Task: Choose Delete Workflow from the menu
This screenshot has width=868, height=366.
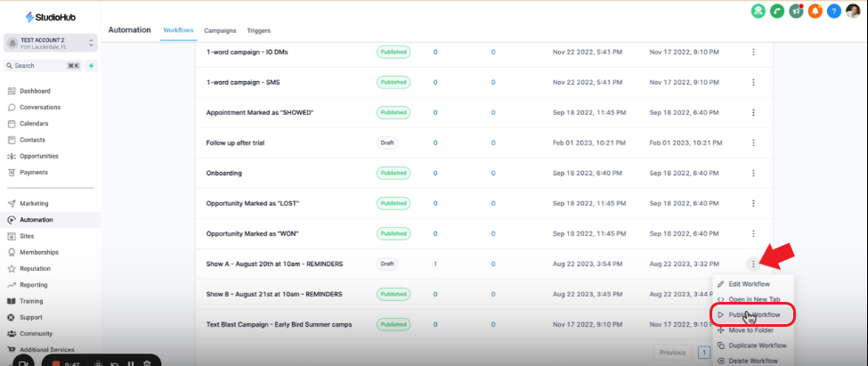Action: click(753, 361)
